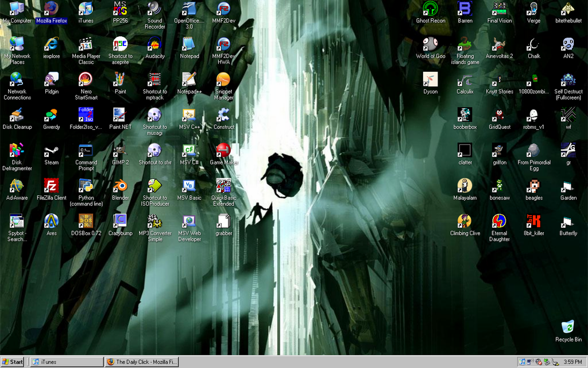
Task: Select the QuickBasic Extended icon
Action: [x=223, y=186]
